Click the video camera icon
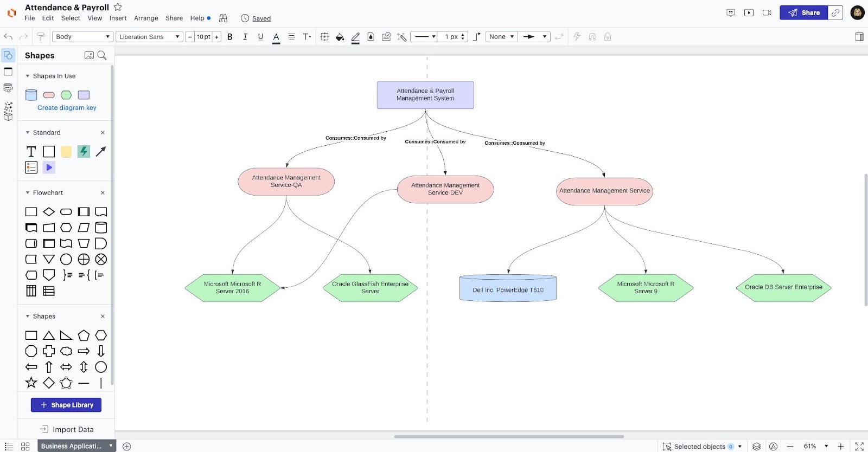 point(767,12)
